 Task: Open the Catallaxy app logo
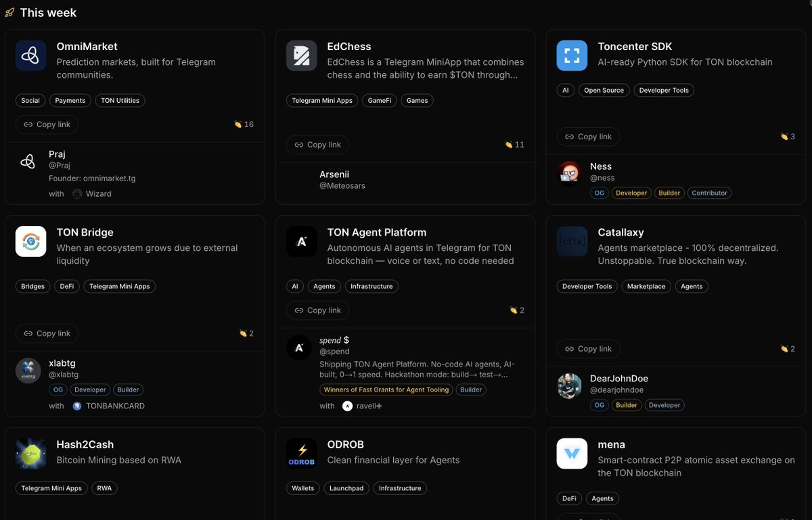[572, 241]
